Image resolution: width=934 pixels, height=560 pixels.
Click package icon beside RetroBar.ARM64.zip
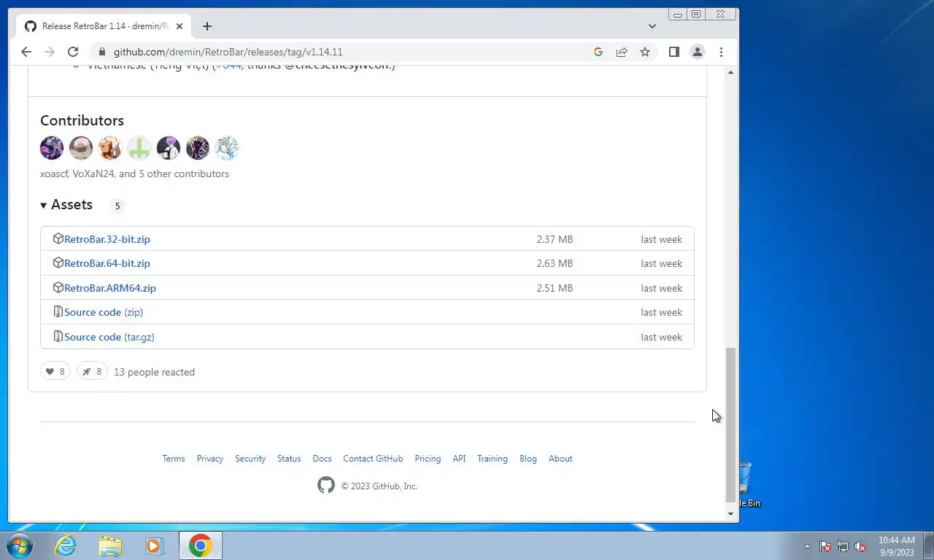pyautogui.click(x=58, y=287)
